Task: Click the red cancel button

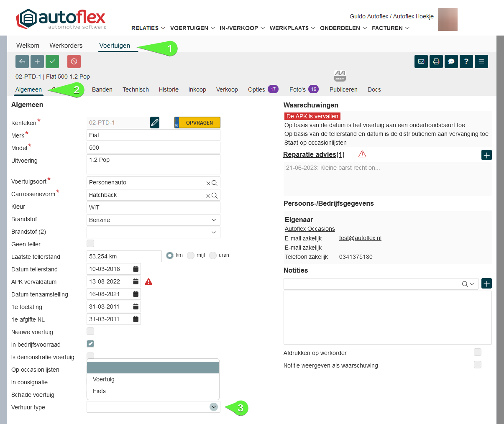Action: point(74,61)
